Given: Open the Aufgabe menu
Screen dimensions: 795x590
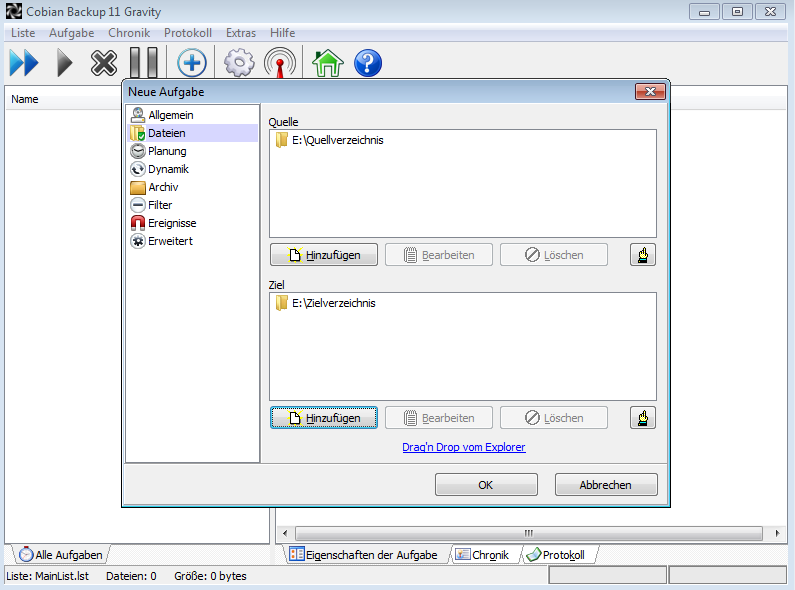Looking at the screenshot, I should pyautogui.click(x=71, y=33).
